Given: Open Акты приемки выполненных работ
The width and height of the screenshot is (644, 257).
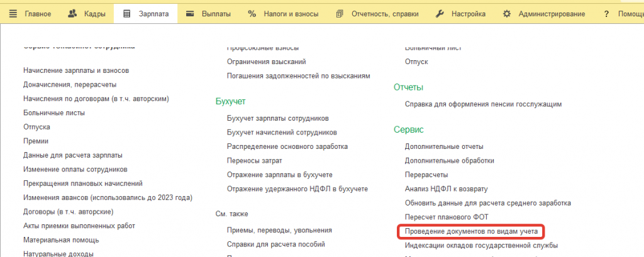Looking at the screenshot, I should (79, 226).
